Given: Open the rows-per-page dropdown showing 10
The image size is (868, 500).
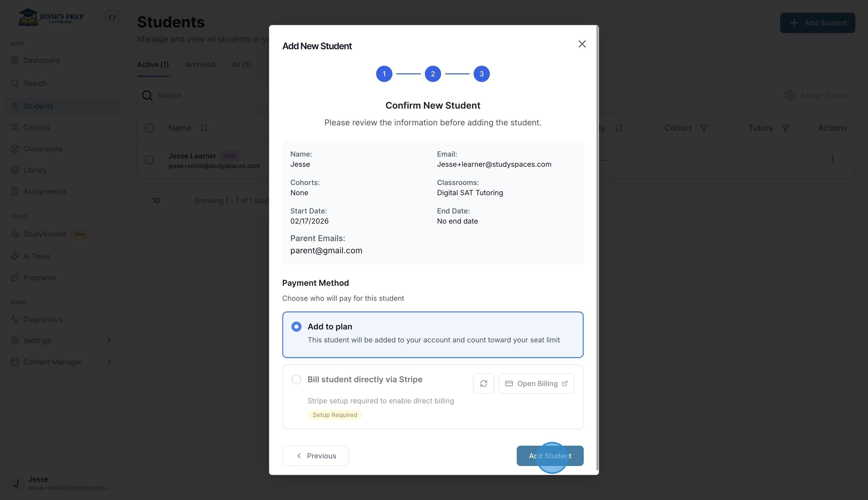Looking at the screenshot, I should point(165,201).
